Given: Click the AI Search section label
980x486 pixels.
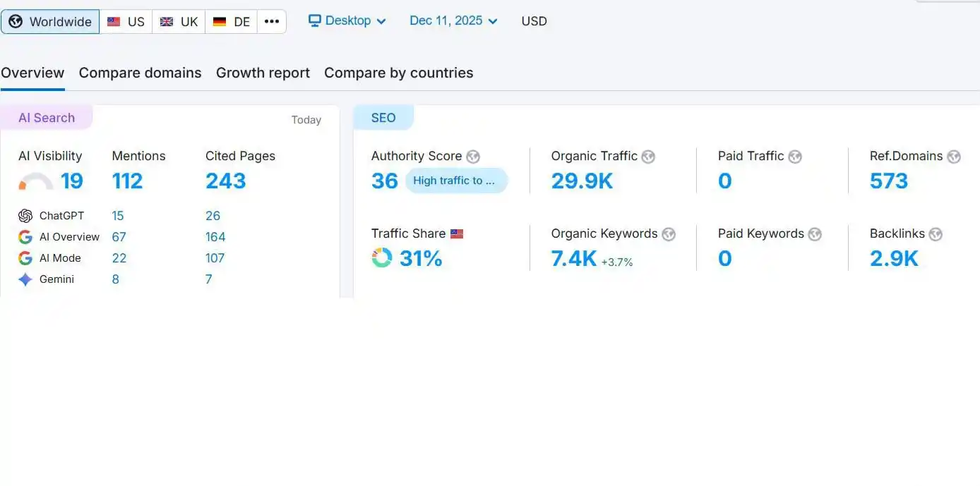Looking at the screenshot, I should pos(47,118).
